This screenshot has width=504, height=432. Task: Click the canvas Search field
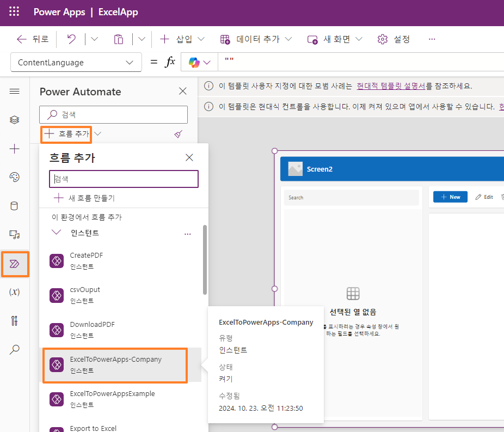pos(351,198)
